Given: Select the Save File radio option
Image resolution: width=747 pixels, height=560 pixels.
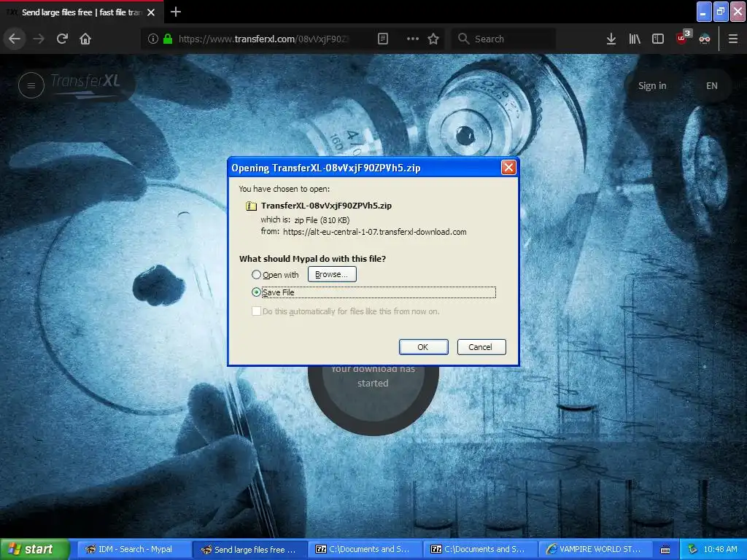Looking at the screenshot, I should click(256, 292).
